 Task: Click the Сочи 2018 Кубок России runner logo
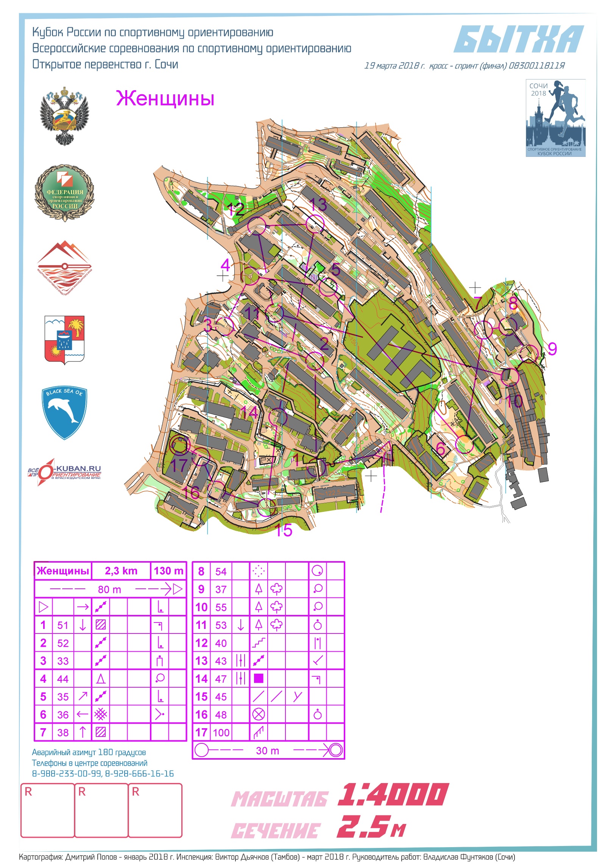pyautogui.click(x=555, y=118)
